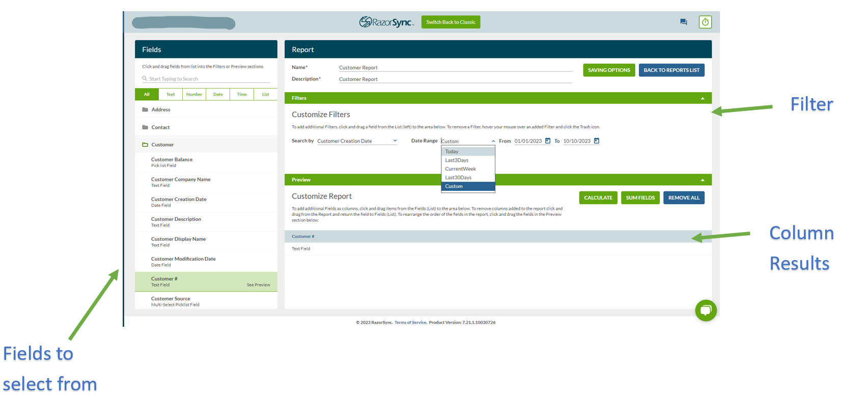Click the report Description input field
The width and height of the screenshot is (868, 397).
[456, 79]
